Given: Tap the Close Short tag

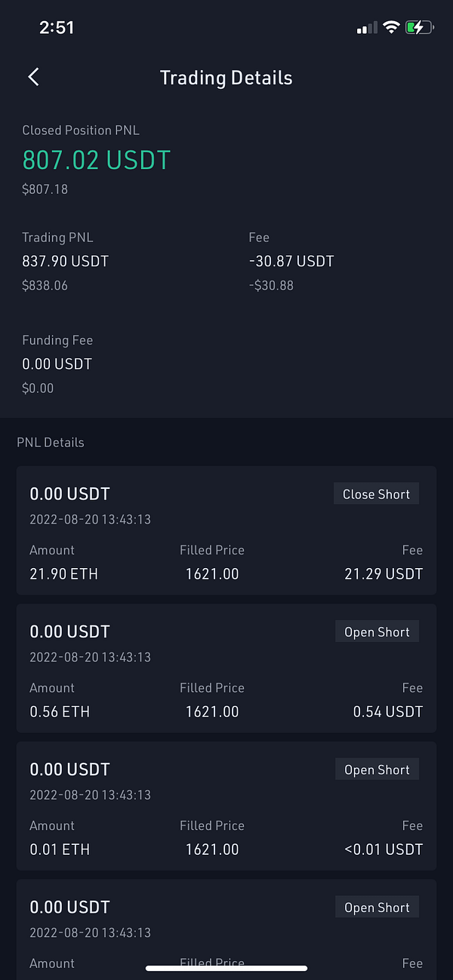Looking at the screenshot, I should (x=376, y=494).
